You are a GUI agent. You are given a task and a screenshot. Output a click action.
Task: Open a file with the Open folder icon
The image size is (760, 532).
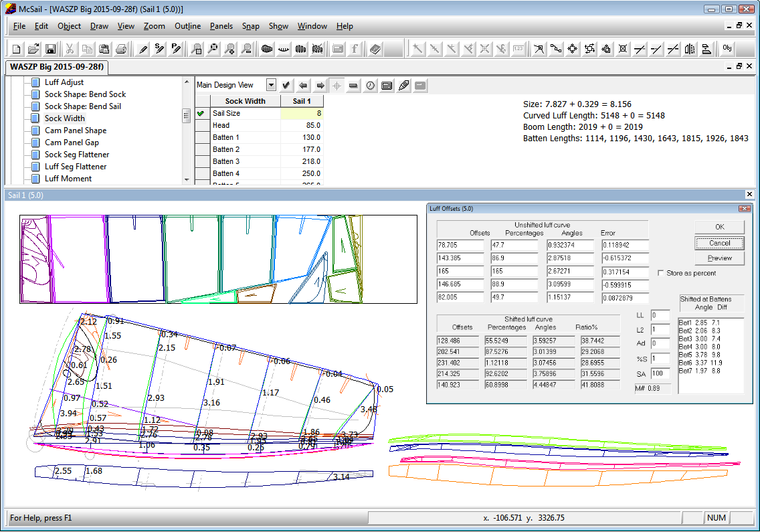pyautogui.click(x=33, y=49)
